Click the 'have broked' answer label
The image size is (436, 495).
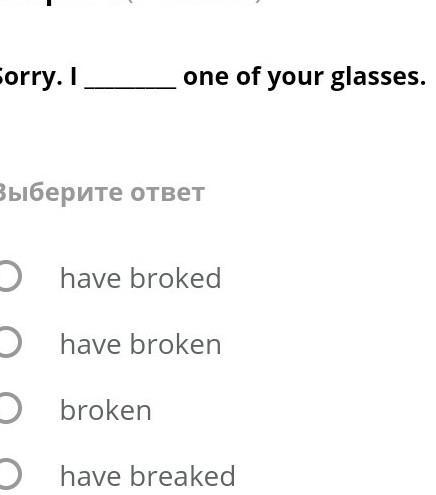click(140, 278)
